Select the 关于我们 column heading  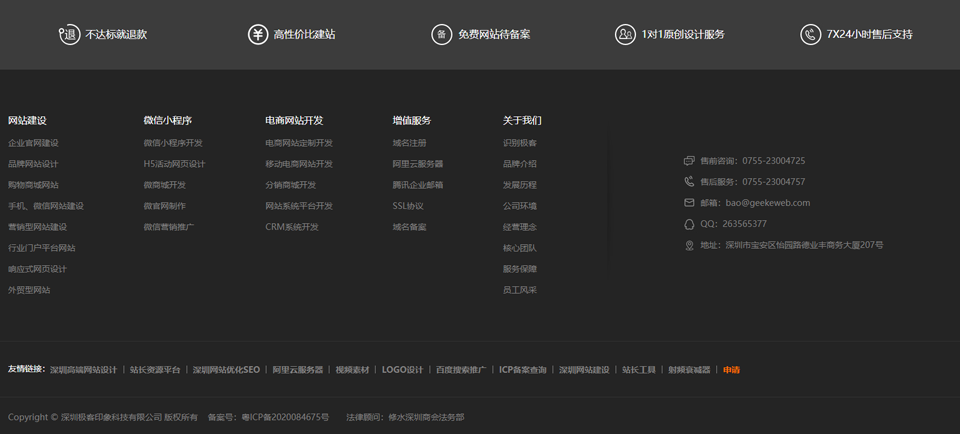point(522,120)
